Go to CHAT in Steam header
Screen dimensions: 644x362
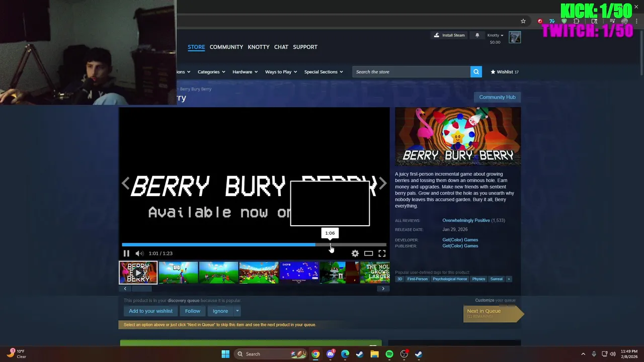pos(281,47)
